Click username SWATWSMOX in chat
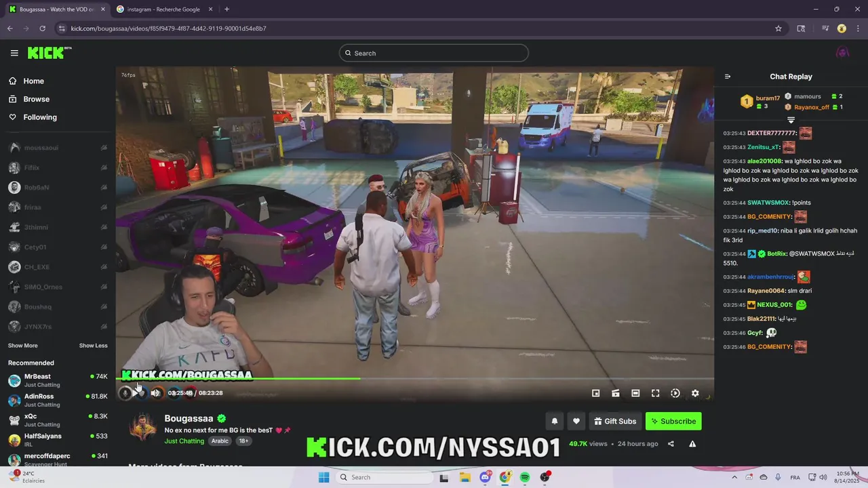The width and height of the screenshot is (868, 488). click(768, 203)
